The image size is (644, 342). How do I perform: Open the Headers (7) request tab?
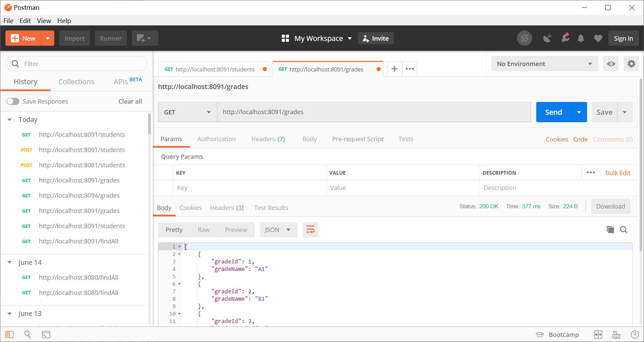click(x=268, y=139)
